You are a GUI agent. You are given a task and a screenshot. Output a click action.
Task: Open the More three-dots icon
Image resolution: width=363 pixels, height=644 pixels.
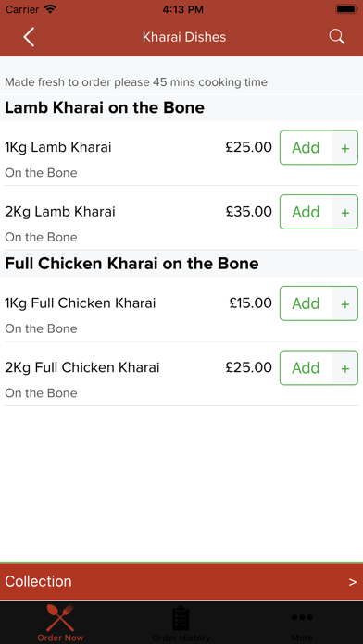tap(302, 617)
